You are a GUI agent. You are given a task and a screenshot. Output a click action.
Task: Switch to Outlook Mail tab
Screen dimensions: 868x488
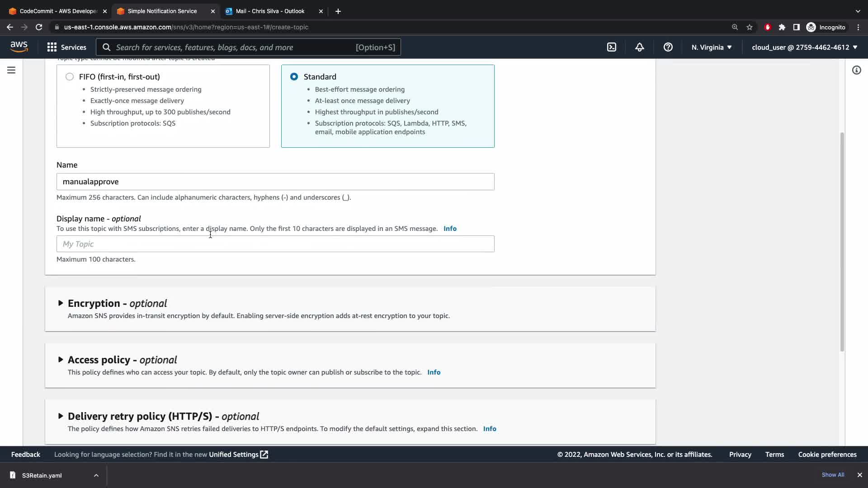[x=270, y=11]
